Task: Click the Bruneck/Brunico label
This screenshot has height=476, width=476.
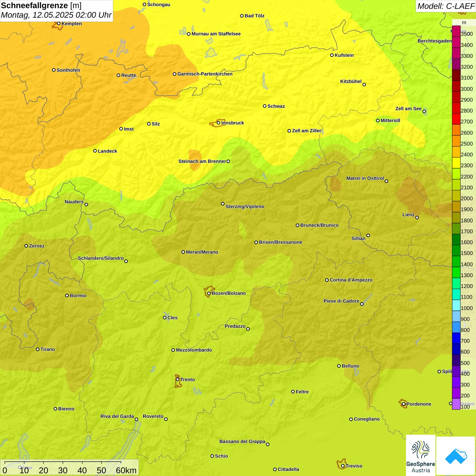Action: (319, 225)
